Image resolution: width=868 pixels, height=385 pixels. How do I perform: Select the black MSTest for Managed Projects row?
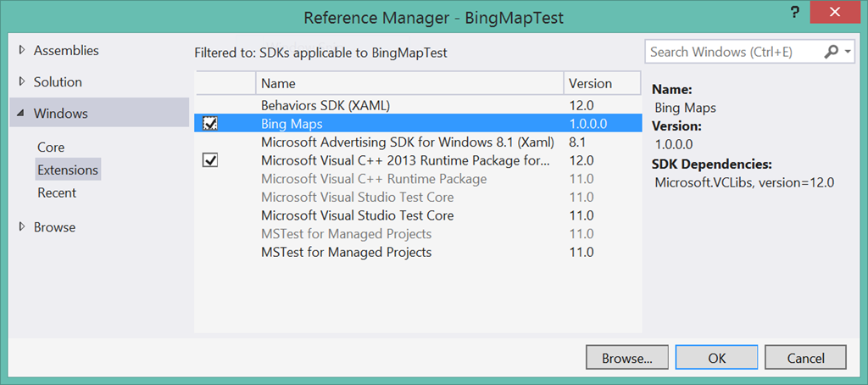click(x=418, y=252)
